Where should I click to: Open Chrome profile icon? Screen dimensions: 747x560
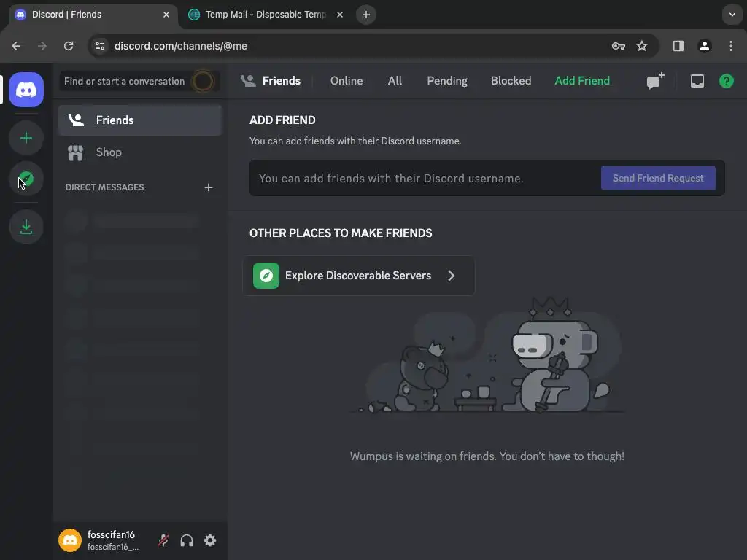(x=704, y=46)
